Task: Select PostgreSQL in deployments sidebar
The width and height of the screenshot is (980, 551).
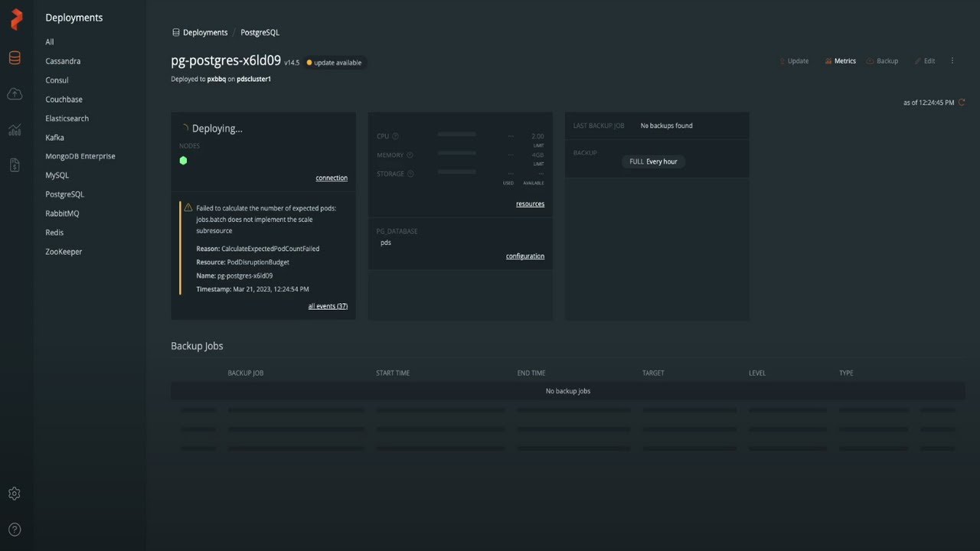Action: [x=64, y=194]
